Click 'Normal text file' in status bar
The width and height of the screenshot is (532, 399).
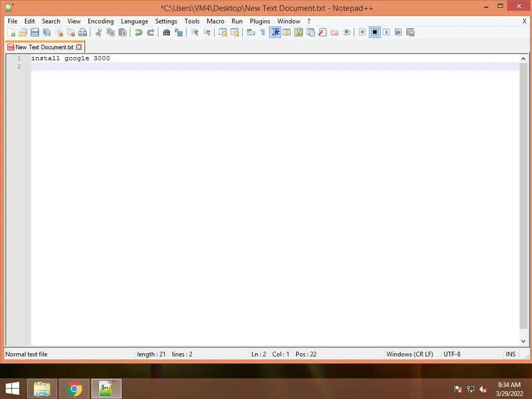coord(26,354)
